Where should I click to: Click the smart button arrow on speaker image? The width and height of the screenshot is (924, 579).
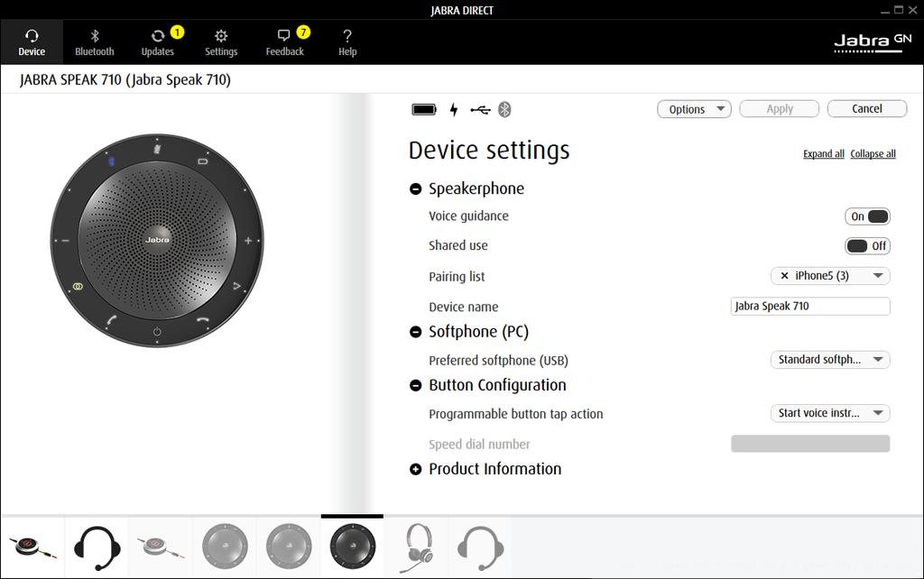(x=236, y=286)
